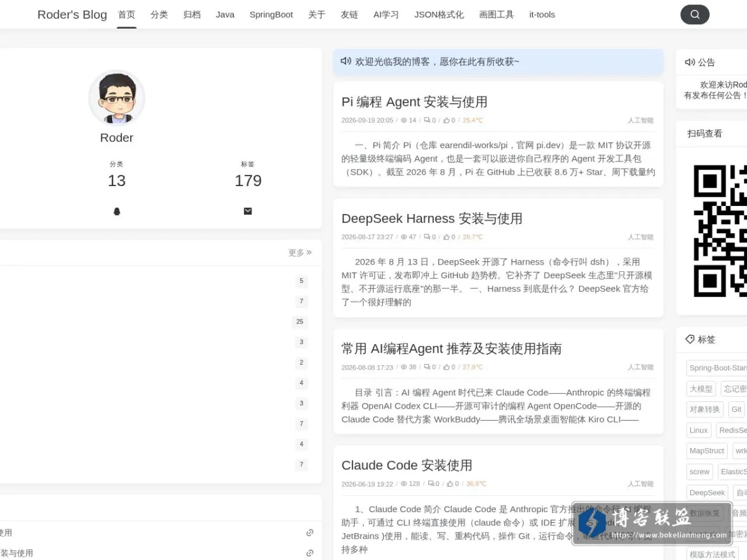
Task: Click the link icon in the 装与使用 row
Action: [309, 553]
